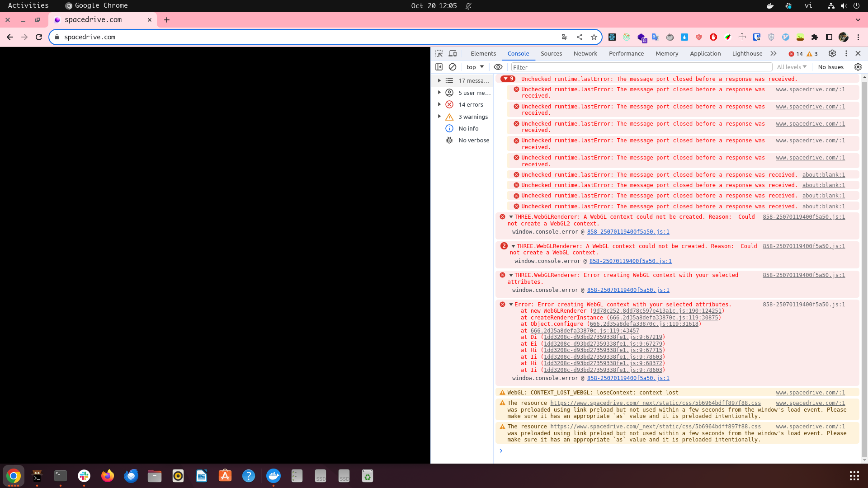Follow the www.spacedrive.com/:1 error link
868x488 pixels.
810,89
